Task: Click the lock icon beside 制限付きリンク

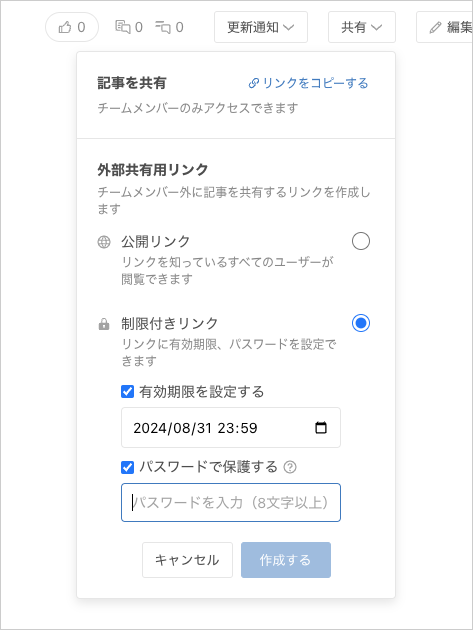Action: pyautogui.click(x=104, y=324)
